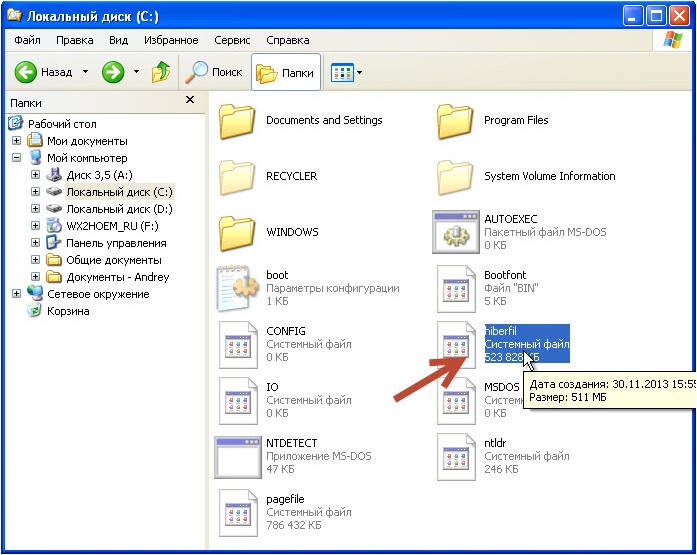Screen dimensions: 697x555
Task: Collapse Мой компьютер tree node
Action: pos(16,157)
